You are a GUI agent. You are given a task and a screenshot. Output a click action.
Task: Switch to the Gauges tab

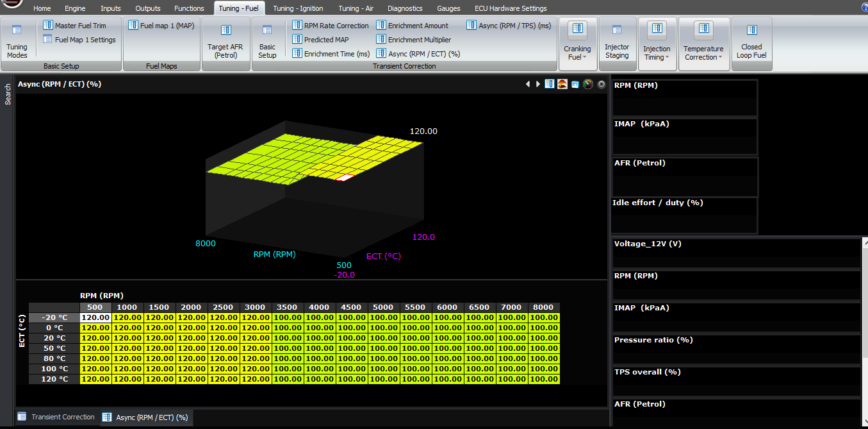coord(448,8)
